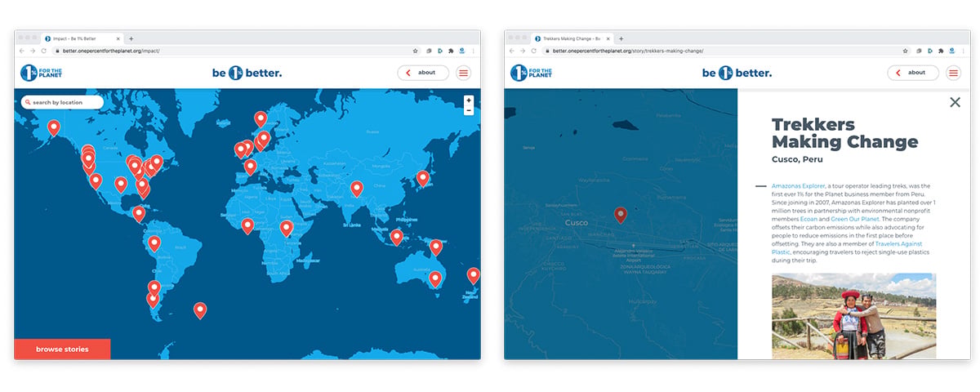Select the Indonesia map pin
Screen dimensions: 980x392
coord(396,237)
